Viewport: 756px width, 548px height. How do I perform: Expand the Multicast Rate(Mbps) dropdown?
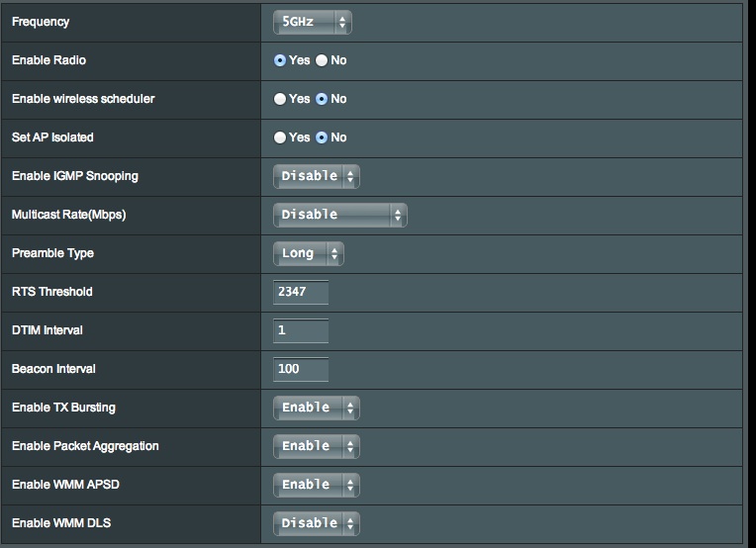click(338, 215)
